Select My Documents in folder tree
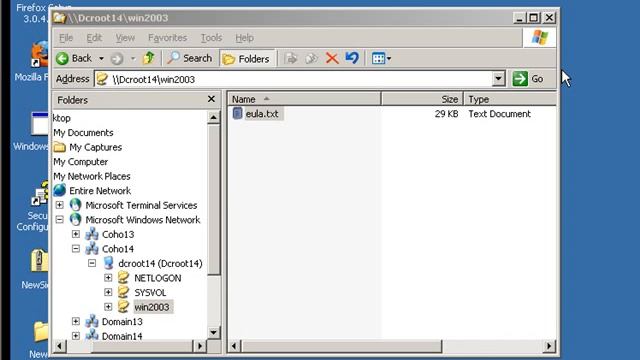 [83, 133]
